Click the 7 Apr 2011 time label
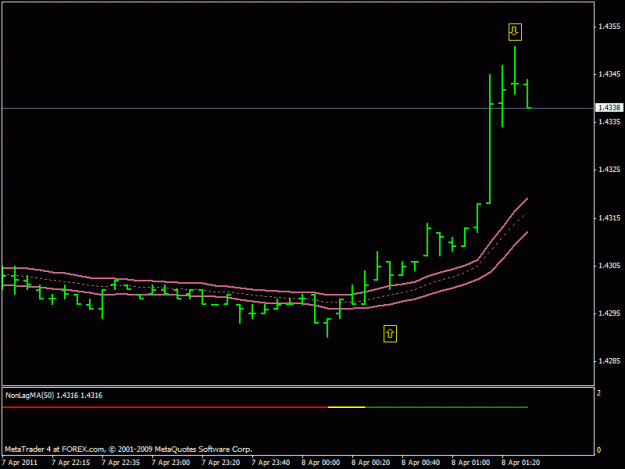The width and height of the screenshot is (625, 469). click(20, 463)
